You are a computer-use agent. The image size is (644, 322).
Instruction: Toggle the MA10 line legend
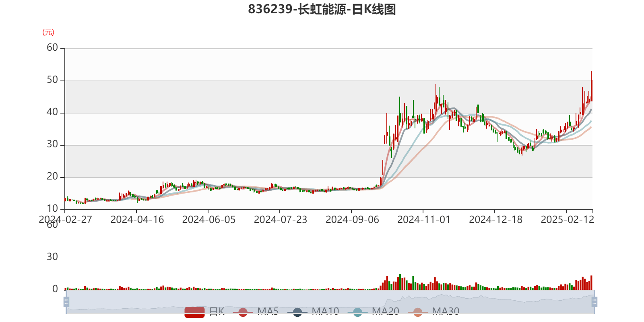[x=313, y=312]
